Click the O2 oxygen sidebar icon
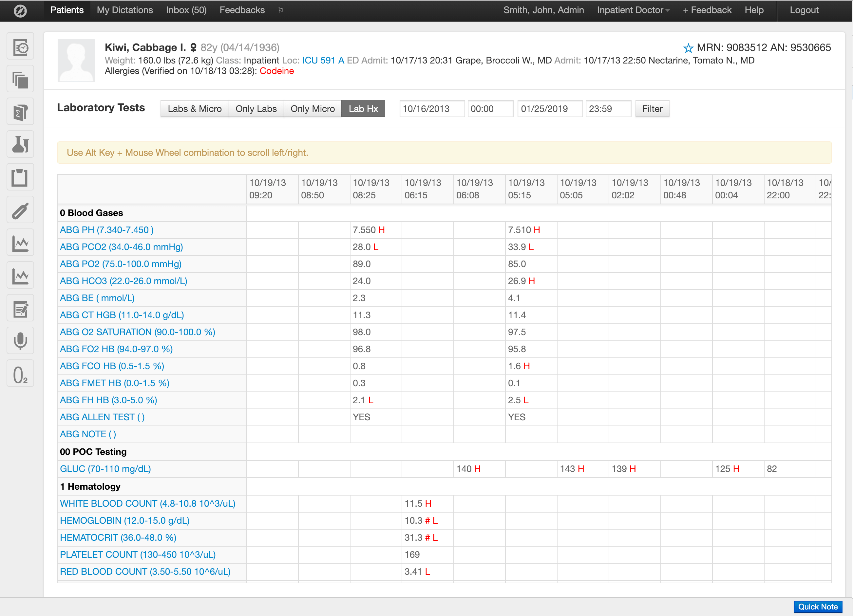Image resolution: width=853 pixels, height=616 pixels. [x=20, y=373]
